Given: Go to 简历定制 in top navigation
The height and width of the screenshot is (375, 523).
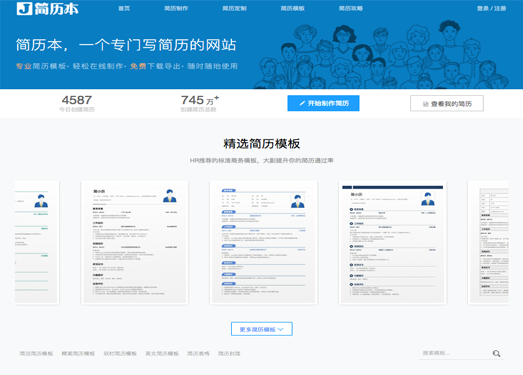Looking at the screenshot, I should coord(234,8).
